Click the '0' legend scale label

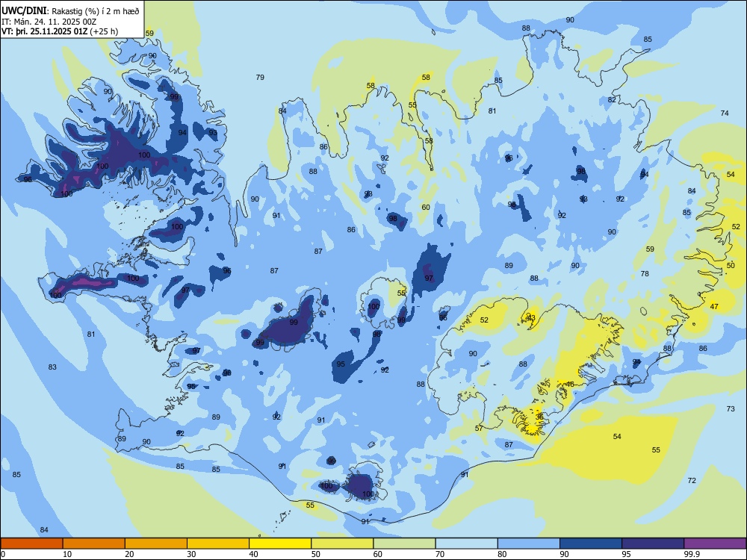[x=3, y=554]
